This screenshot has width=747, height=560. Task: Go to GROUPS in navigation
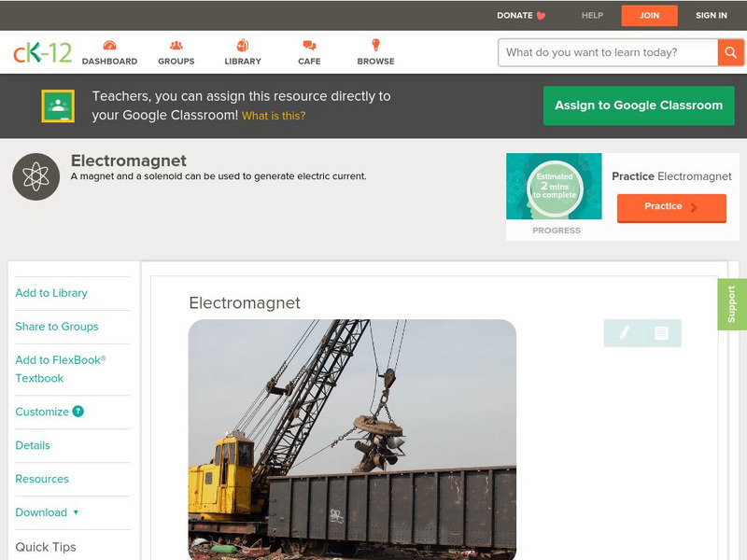[x=176, y=62]
